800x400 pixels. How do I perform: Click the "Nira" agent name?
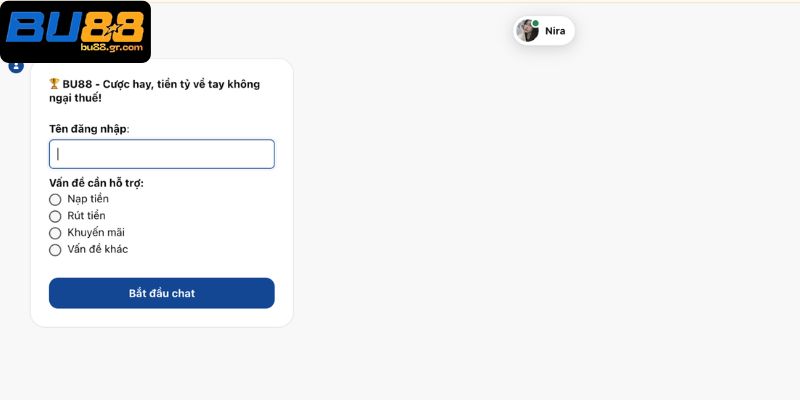[555, 31]
